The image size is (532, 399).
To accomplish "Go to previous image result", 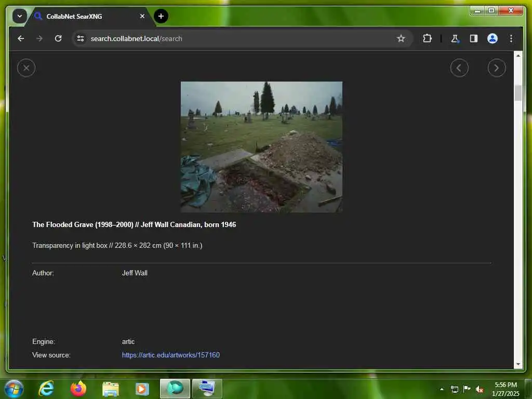I will coord(459,68).
